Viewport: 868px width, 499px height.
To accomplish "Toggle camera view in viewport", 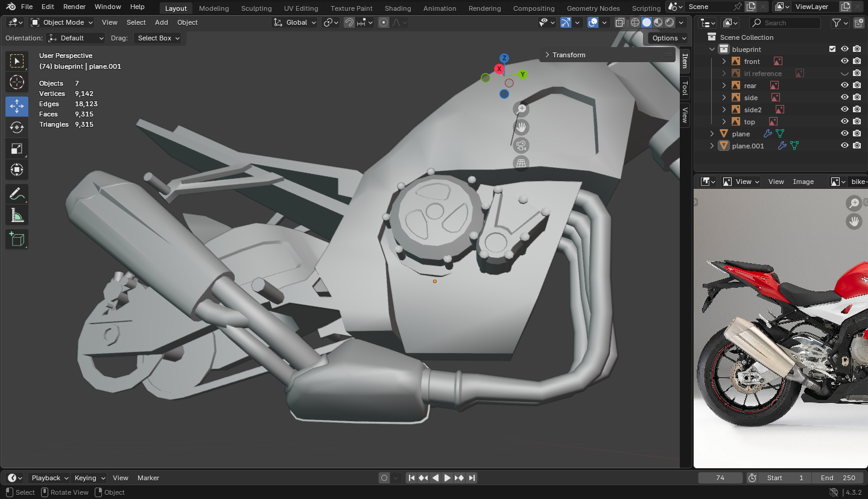I will point(522,145).
